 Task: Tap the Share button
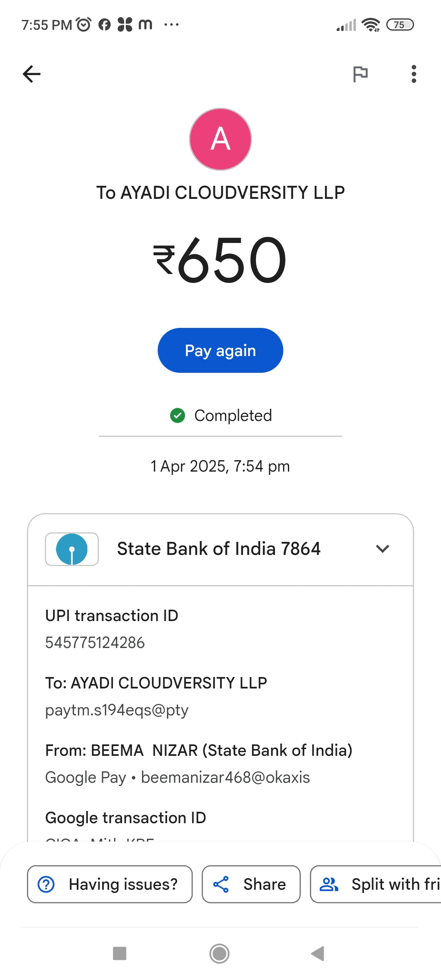[251, 884]
